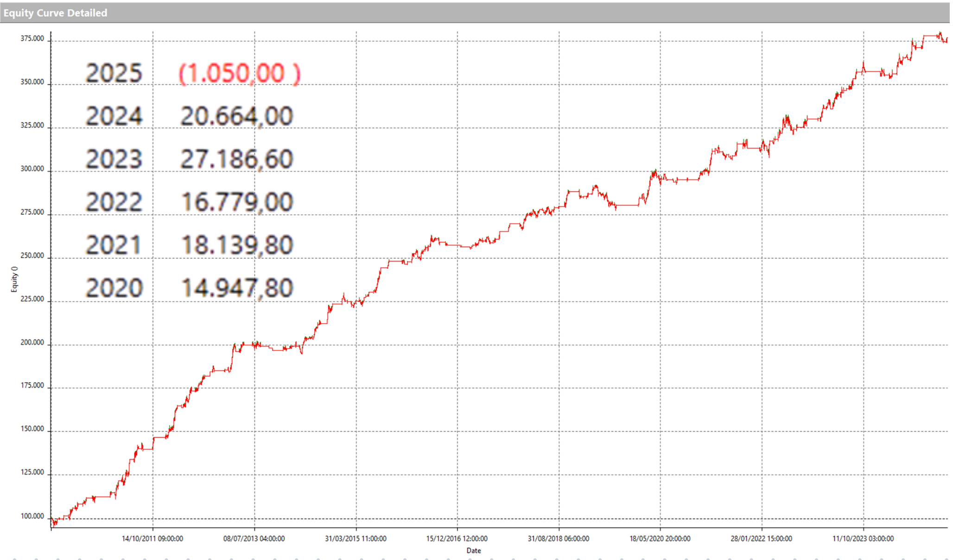Select the 08/07/2013 04:00:00 date label
This screenshot has width=953, height=560.
pyautogui.click(x=254, y=539)
